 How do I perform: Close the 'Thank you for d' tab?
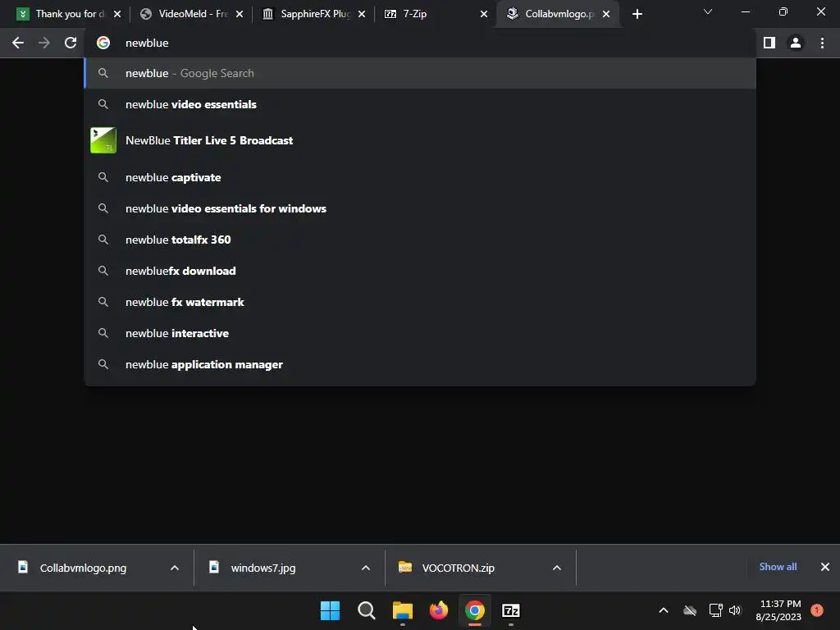117,15
